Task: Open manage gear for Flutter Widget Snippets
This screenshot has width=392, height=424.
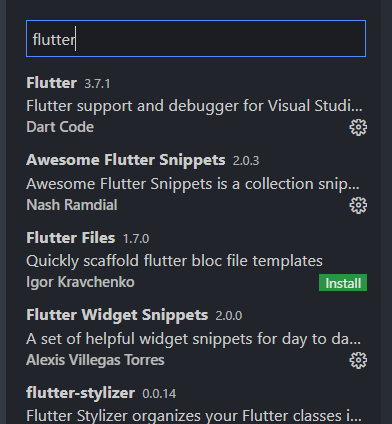Action: coord(358,360)
